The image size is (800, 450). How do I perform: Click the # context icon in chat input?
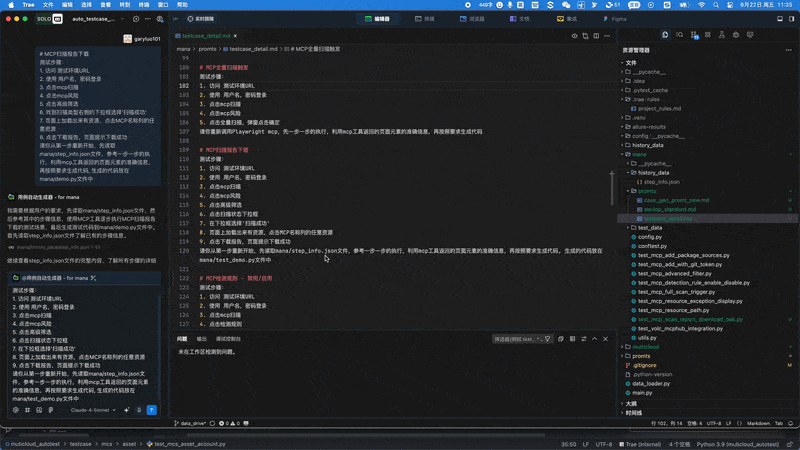pos(28,410)
